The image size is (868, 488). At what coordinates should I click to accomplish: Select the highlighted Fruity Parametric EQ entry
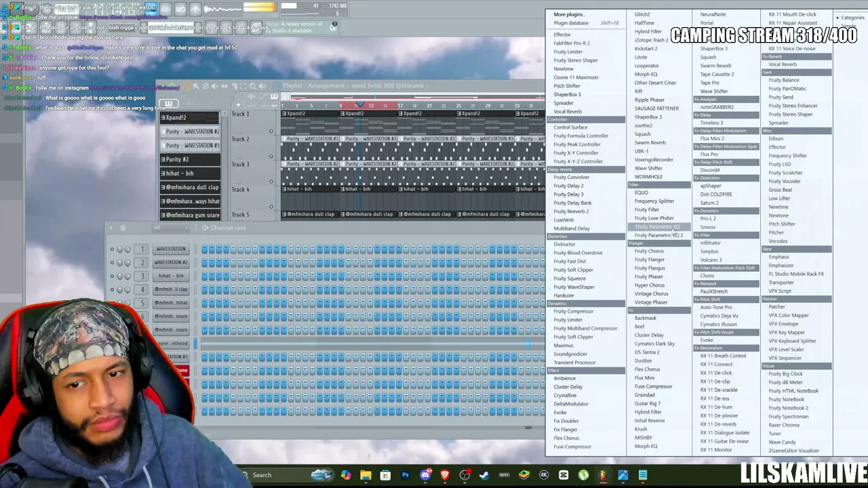coord(657,227)
